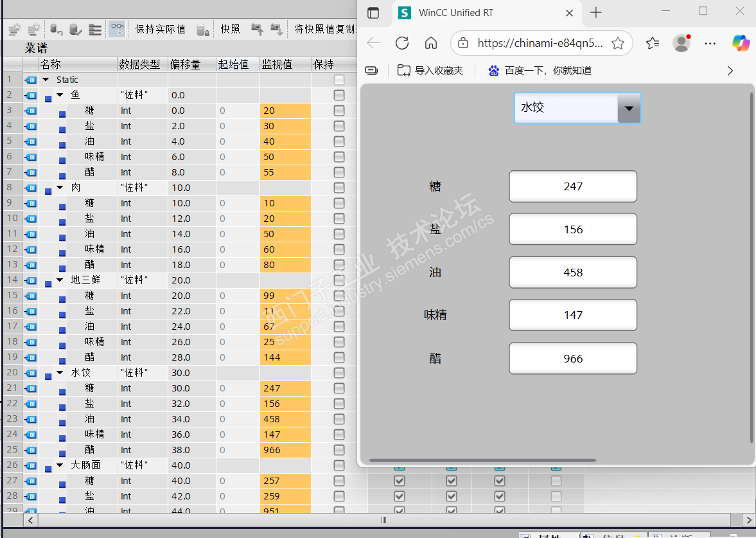Screen dimensions: 756x538
Task: Go back in the browser
Action: pyautogui.click(x=373, y=44)
